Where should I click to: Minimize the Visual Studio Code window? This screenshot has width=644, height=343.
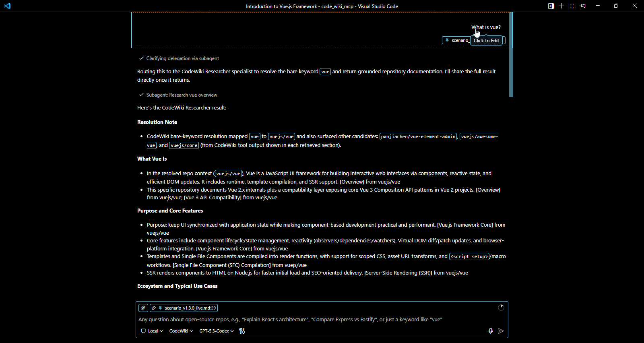(598, 6)
